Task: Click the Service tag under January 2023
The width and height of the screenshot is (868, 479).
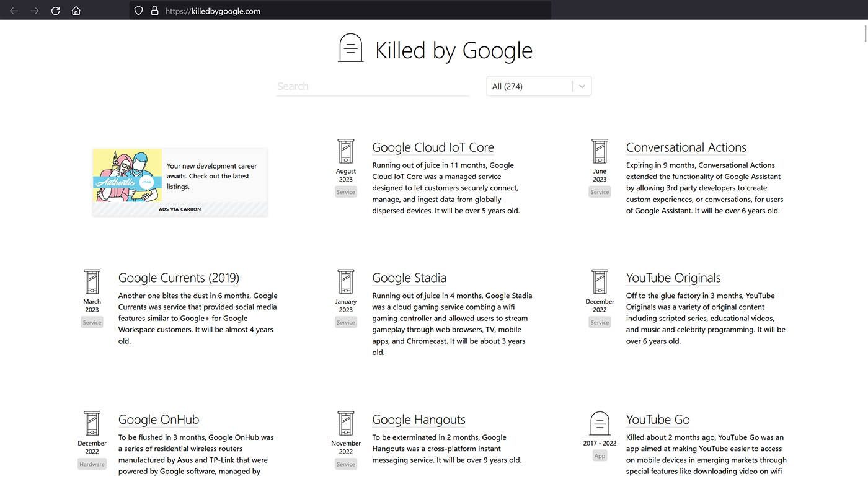Action: 346,322
